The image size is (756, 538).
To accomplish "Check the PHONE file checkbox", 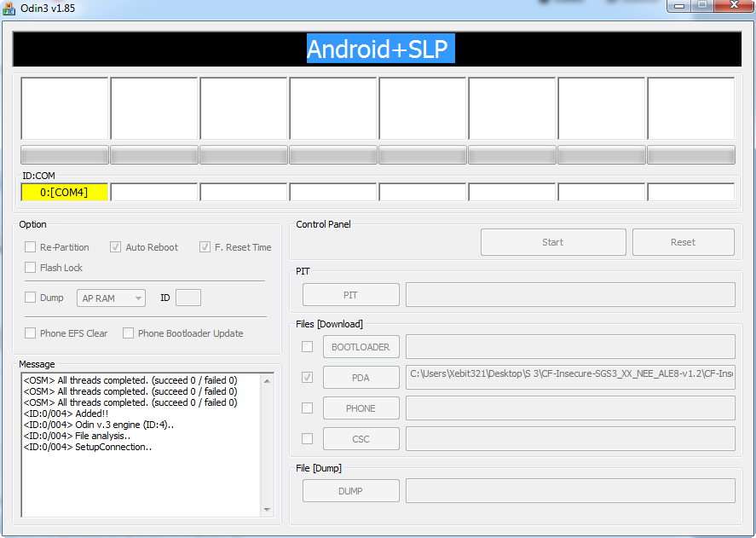I will [x=307, y=408].
